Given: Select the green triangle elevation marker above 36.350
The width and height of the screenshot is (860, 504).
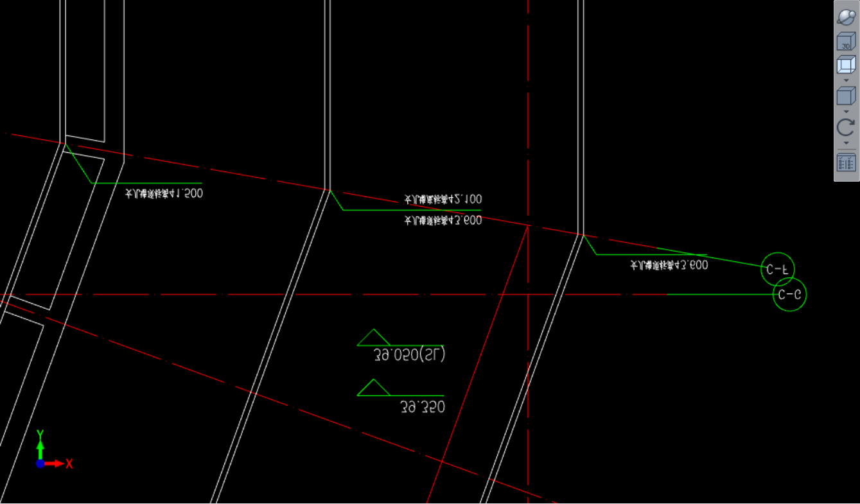Looking at the screenshot, I should (x=374, y=388).
